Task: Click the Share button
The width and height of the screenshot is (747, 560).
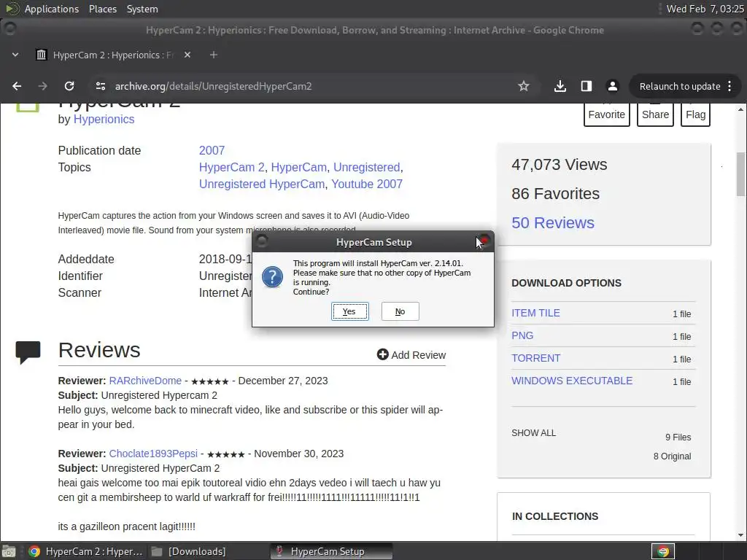Action: [655, 114]
